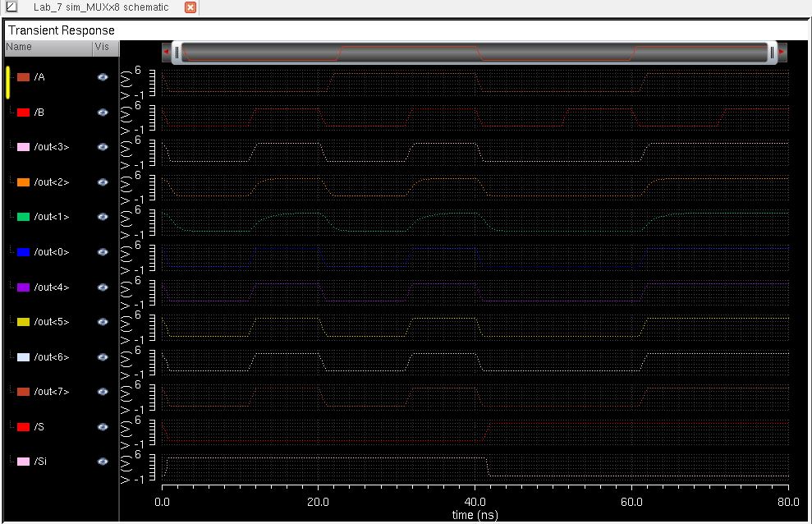Click the light blue /out<6> swatch
The image size is (812, 524).
pyautogui.click(x=23, y=357)
